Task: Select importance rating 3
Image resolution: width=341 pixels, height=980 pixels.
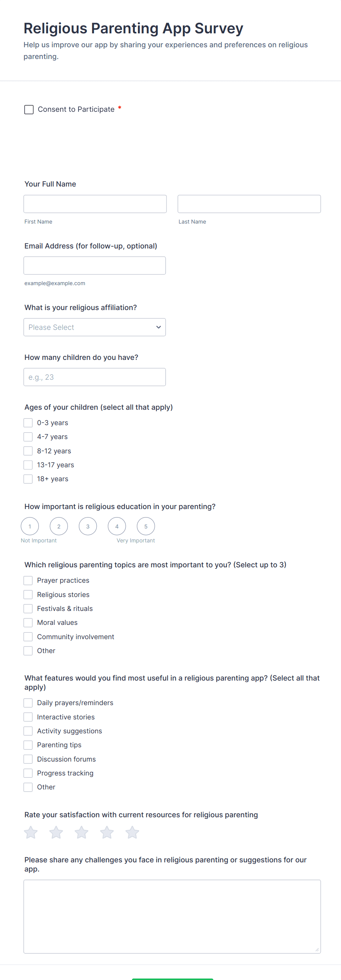Action: 88,527
